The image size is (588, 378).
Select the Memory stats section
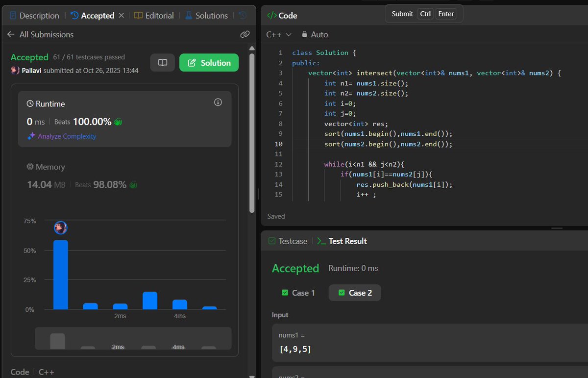pos(124,176)
